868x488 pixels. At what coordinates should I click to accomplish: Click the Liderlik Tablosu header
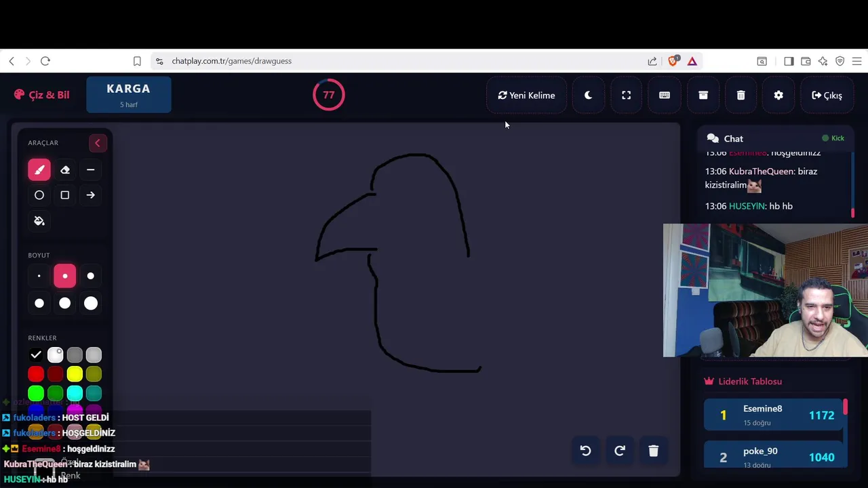pos(744,382)
